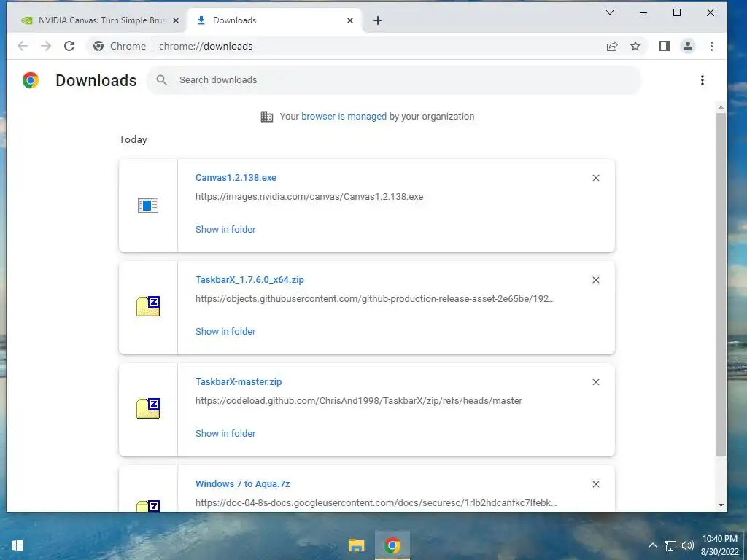Viewport: 747px width, 560px height.
Task: Click the codeload.github.com source URL
Action: pos(359,401)
